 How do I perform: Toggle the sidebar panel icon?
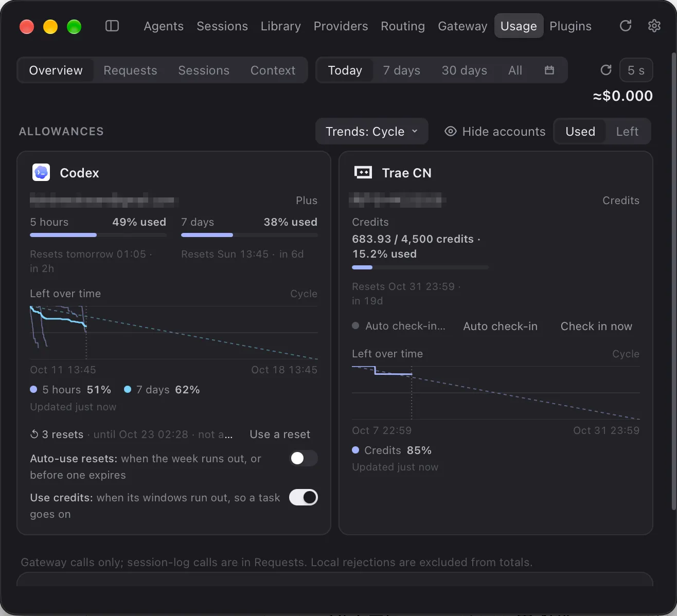(112, 26)
